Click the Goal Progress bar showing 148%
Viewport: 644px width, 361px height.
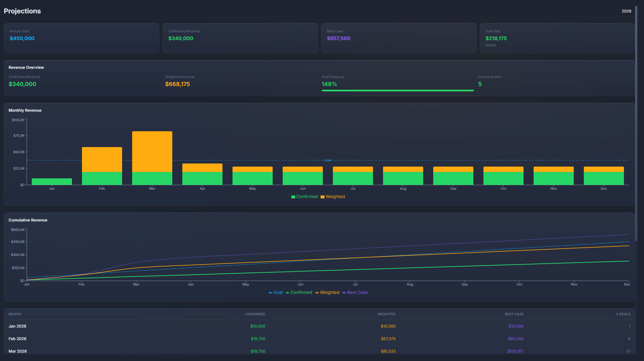click(397, 90)
